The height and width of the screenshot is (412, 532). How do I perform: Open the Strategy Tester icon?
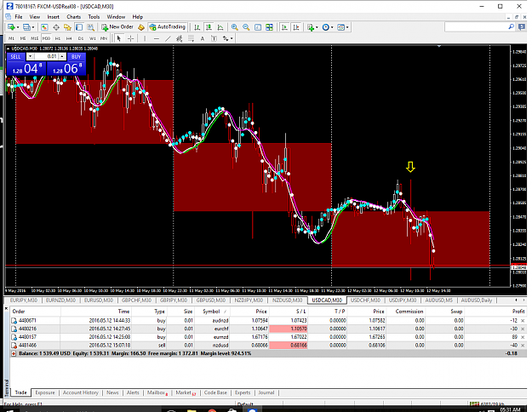90,27
